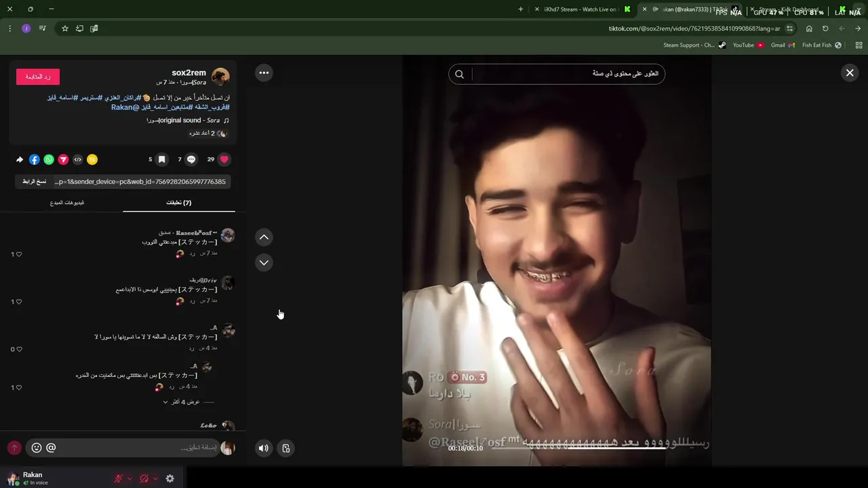This screenshot has height=488, width=868.
Task: Open the Raseel commenter avatar
Action: click(x=228, y=235)
